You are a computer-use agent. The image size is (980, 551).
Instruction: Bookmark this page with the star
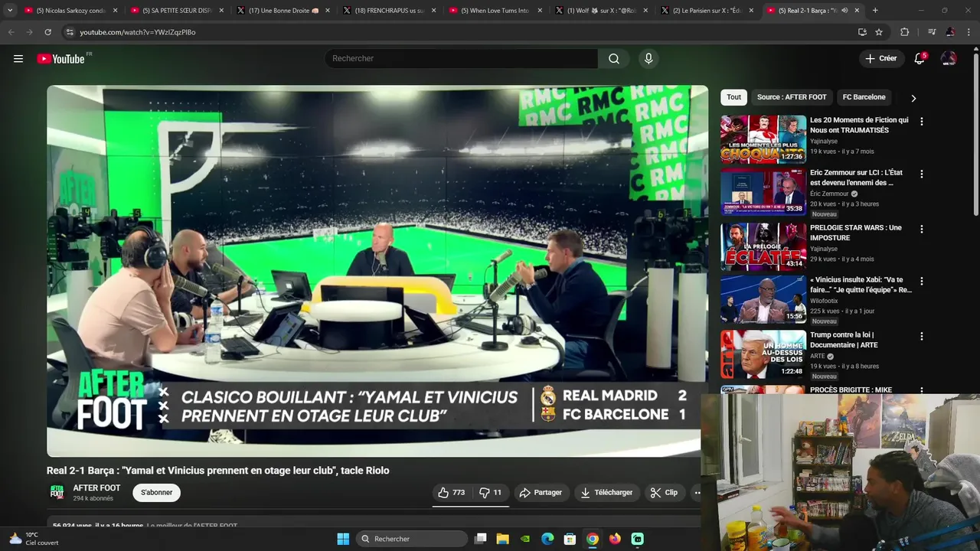pos(879,32)
